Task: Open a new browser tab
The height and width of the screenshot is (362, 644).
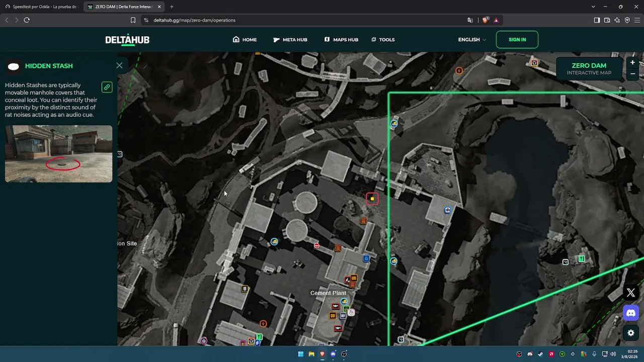Action: (x=172, y=7)
